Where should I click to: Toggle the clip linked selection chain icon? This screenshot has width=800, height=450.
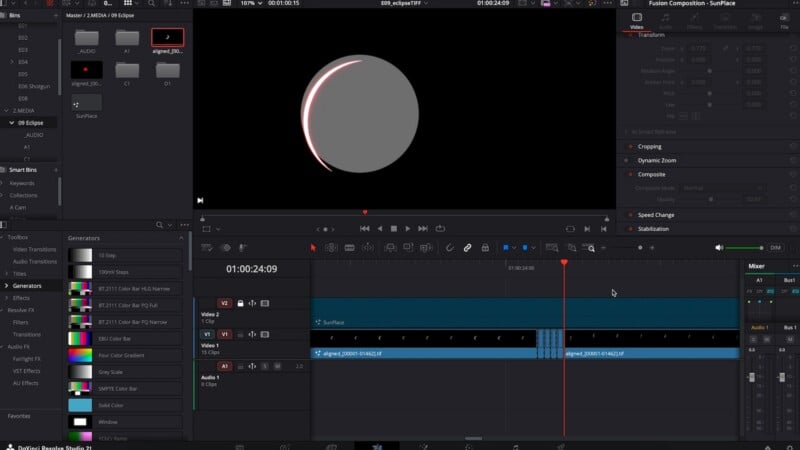coord(467,248)
